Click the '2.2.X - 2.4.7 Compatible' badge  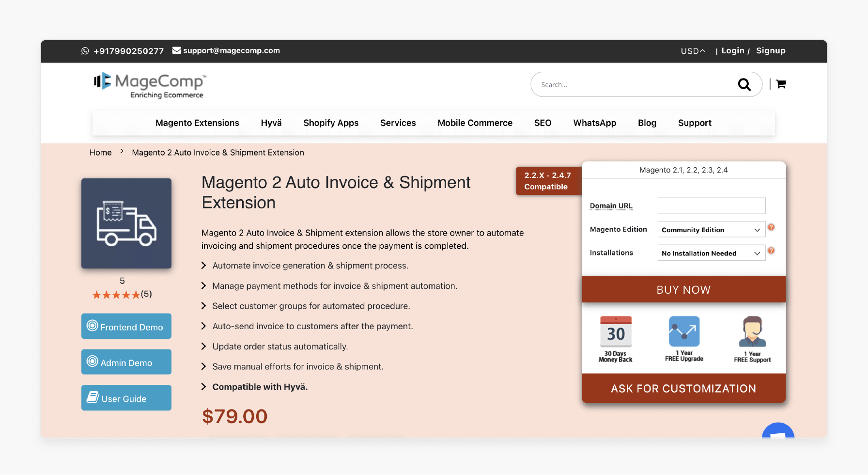548,181
